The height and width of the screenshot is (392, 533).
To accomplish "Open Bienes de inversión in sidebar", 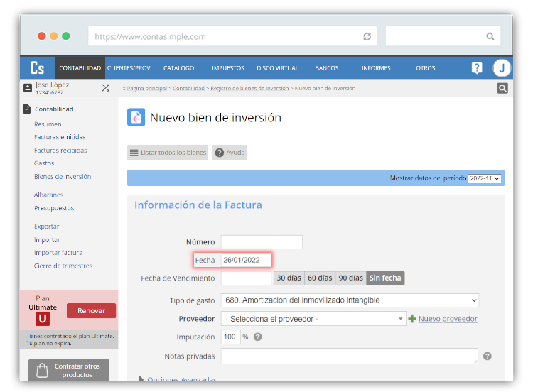I will [63, 177].
